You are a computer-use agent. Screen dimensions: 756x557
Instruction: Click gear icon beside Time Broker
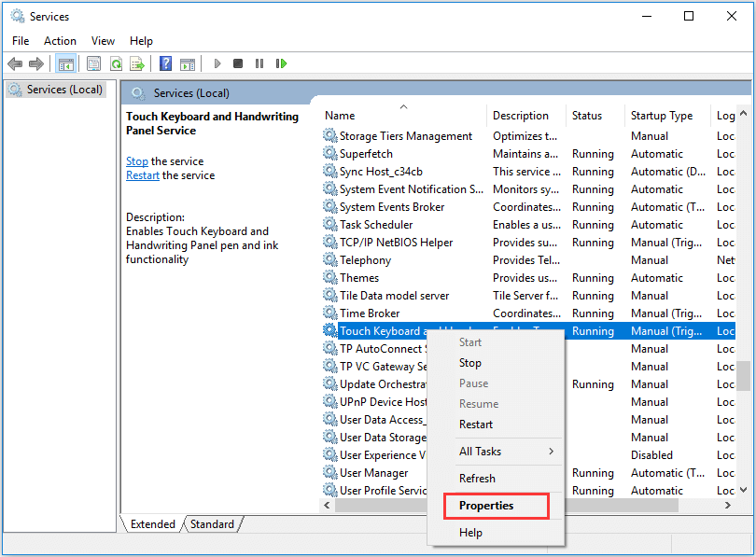[x=329, y=313]
